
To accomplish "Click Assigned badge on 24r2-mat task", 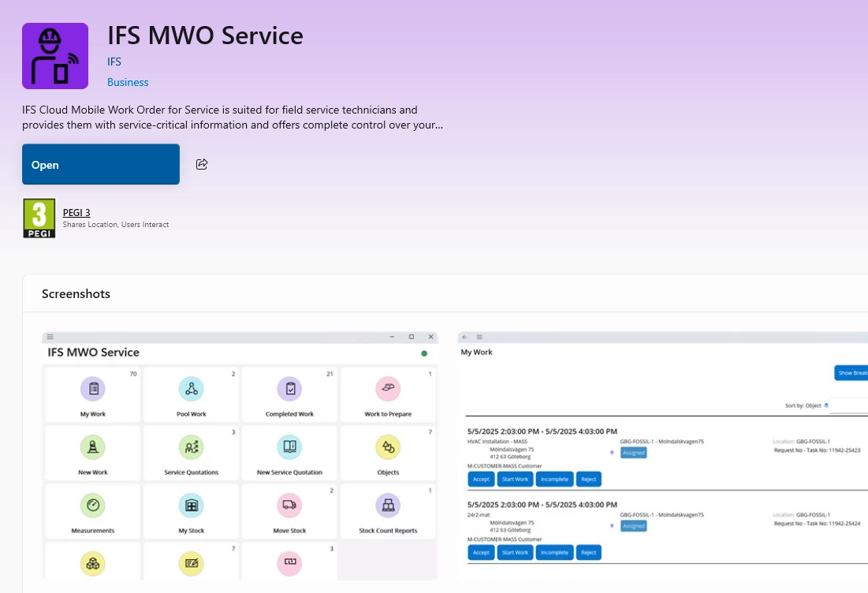I will (x=634, y=525).
